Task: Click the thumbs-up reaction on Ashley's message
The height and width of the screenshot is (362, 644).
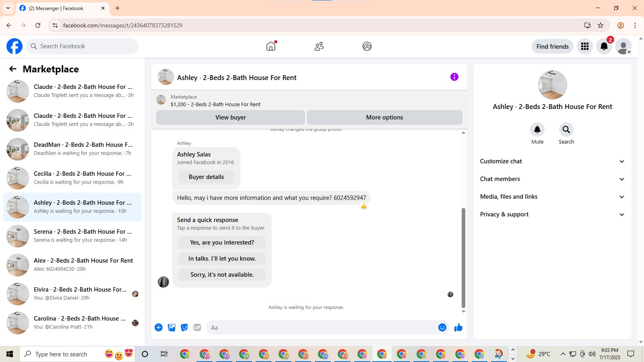Action: click(x=364, y=206)
